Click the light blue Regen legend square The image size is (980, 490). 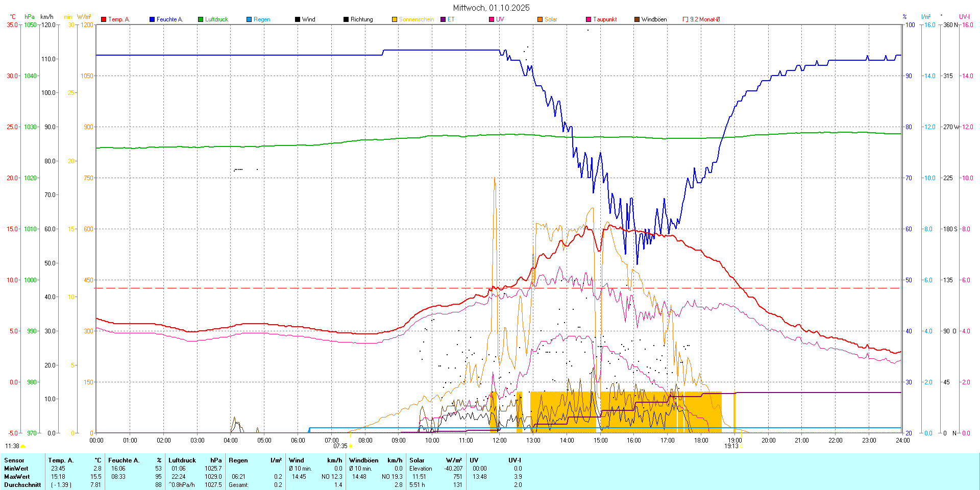coord(249,19)
